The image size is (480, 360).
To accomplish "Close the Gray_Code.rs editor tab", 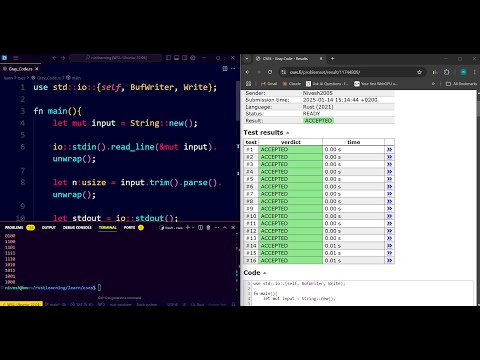I will click(x=37, y=69).
